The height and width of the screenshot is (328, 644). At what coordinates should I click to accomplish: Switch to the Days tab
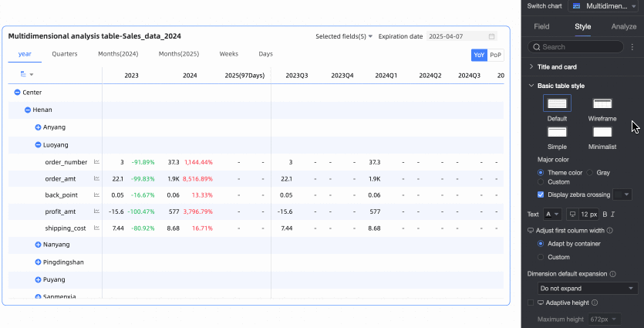pos(265,54)
